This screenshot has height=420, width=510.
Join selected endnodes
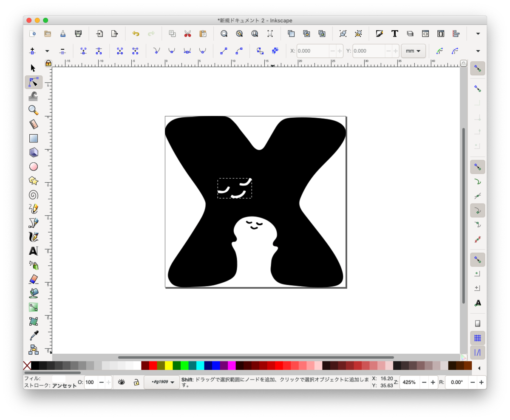tap(82, 51)
